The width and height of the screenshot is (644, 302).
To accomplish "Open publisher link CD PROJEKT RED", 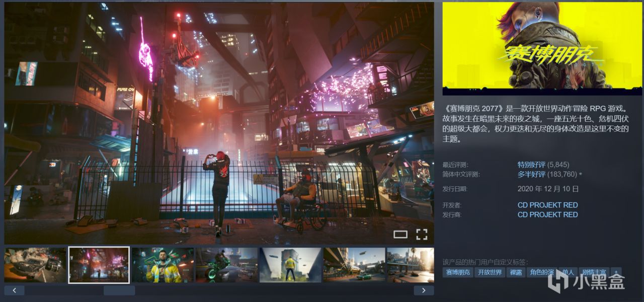I will [547, 214].
